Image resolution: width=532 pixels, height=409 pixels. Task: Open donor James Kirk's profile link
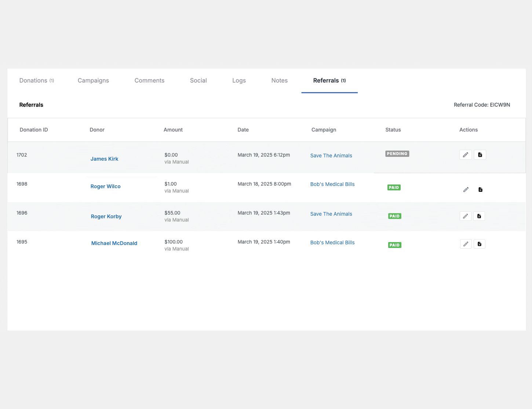point(105,159)
